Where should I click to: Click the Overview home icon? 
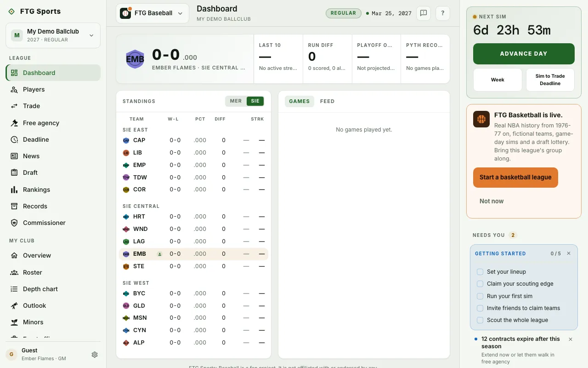(x=14, y=255)
